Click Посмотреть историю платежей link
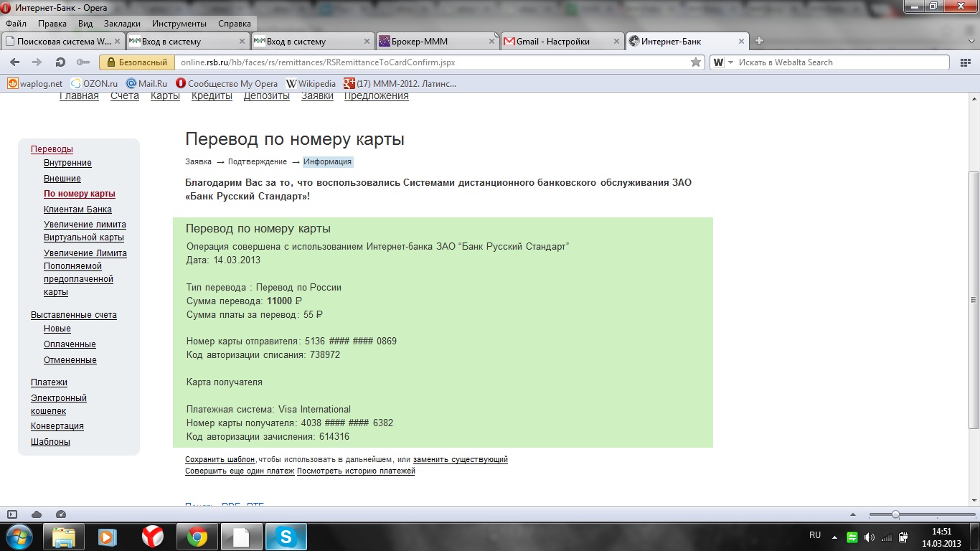Viewport: 980px width, 551px height. pos(356,471)
